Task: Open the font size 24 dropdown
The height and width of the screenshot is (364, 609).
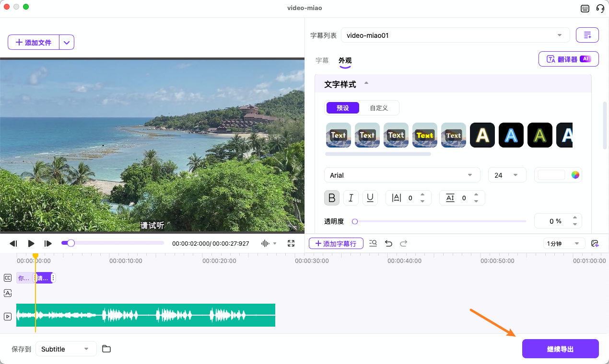Action: [507, 175]
